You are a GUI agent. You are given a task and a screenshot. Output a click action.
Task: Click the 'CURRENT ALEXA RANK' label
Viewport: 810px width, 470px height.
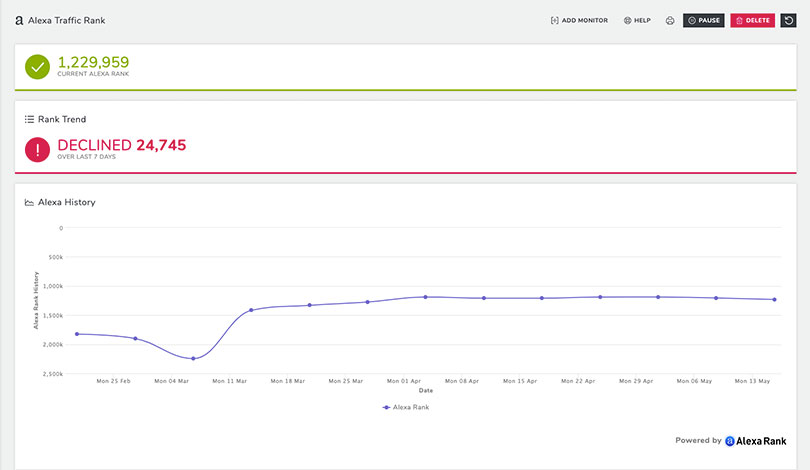(x=93, y=74)
